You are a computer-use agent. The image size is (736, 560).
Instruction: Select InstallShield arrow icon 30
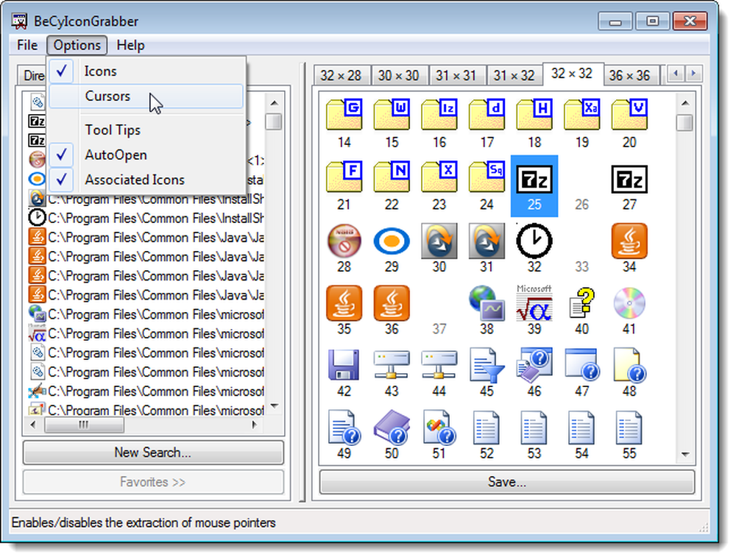coord(439,241)
